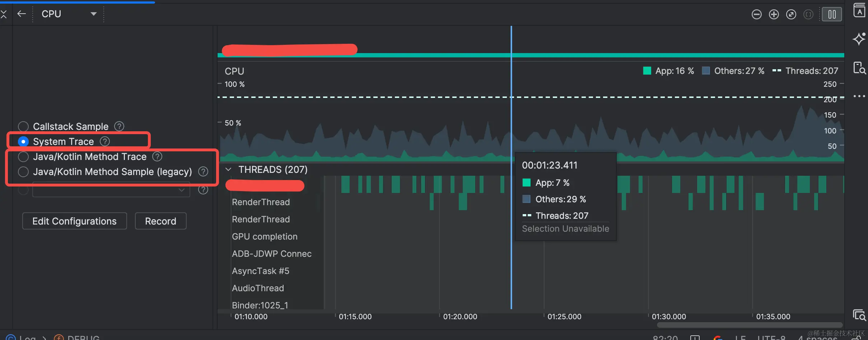Click the 01:30.000 timeline label
Viewport: 868px width, 340px height.
(x=669, y=317)
